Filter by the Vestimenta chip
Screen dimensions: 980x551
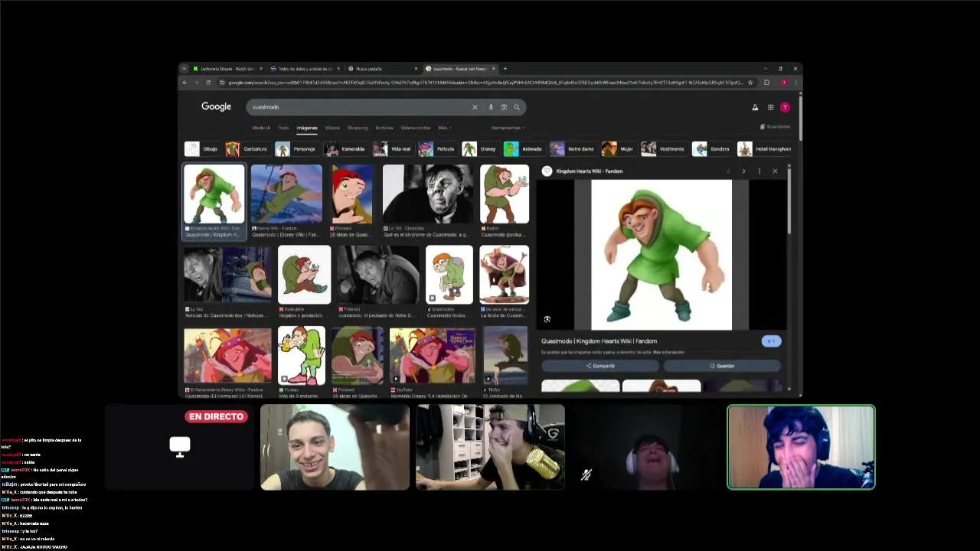coord(664,149)
